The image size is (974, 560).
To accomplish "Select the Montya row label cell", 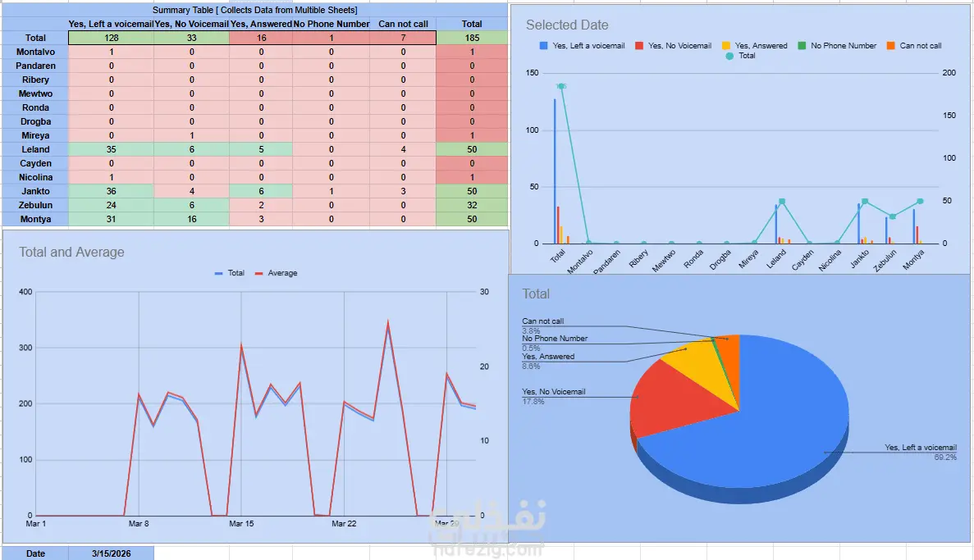I will click(x=35, y=219).
